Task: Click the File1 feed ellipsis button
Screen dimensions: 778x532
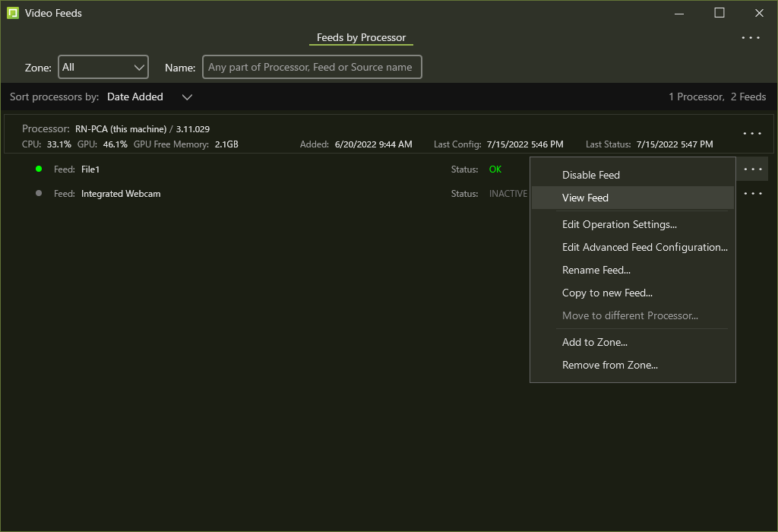Action: coord(752,169)
